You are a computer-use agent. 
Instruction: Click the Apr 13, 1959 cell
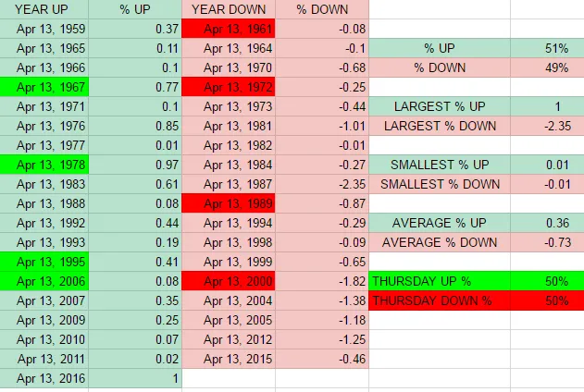pyautogui.click(x=43, y=29)
